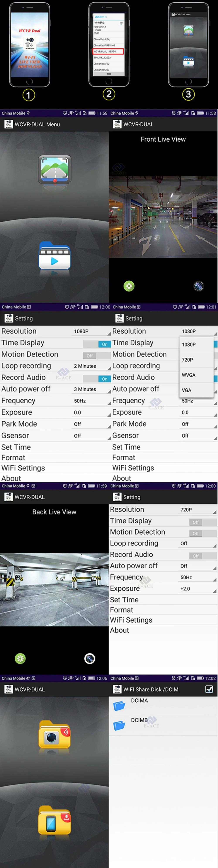Open video playback folder icon in large WCVR-DUAL Menu

pyautogui.click(x=54, y=256)
